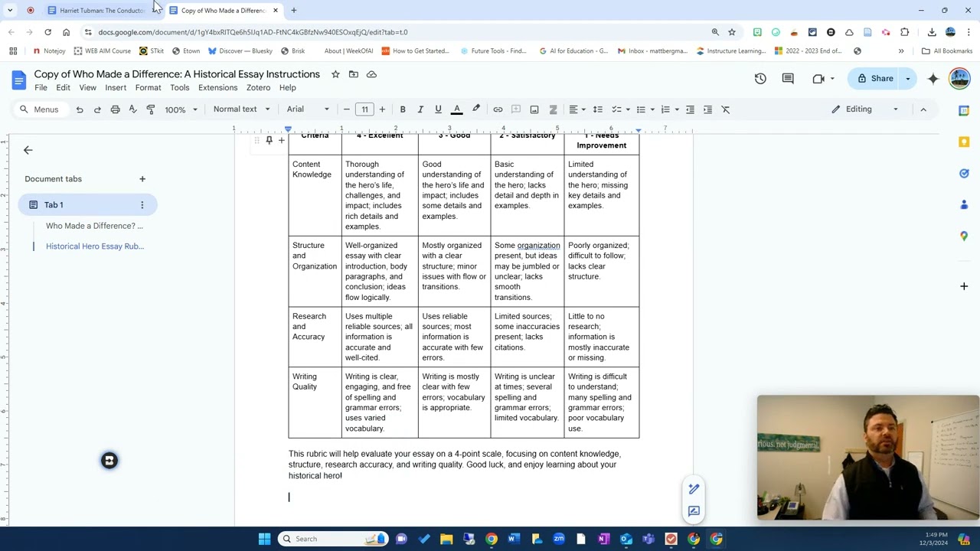Open Google Calendar in the side panel
This screenshot has width=980, height=551.
(964, 110)
